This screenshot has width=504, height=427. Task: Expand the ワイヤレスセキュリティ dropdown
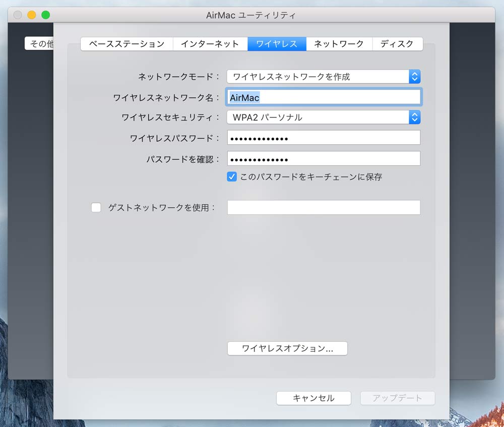click(324, 117)
